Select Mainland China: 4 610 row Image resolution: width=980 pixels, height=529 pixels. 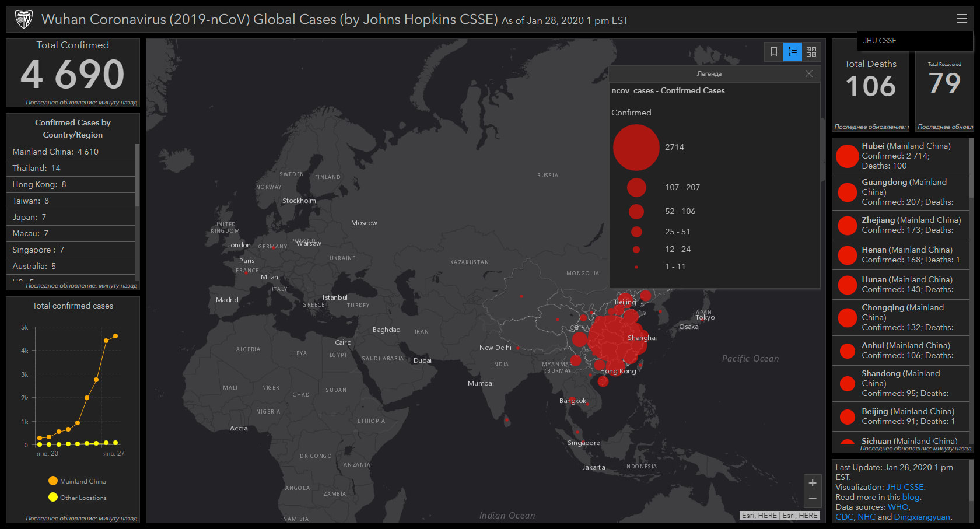[x=71, y=152]
